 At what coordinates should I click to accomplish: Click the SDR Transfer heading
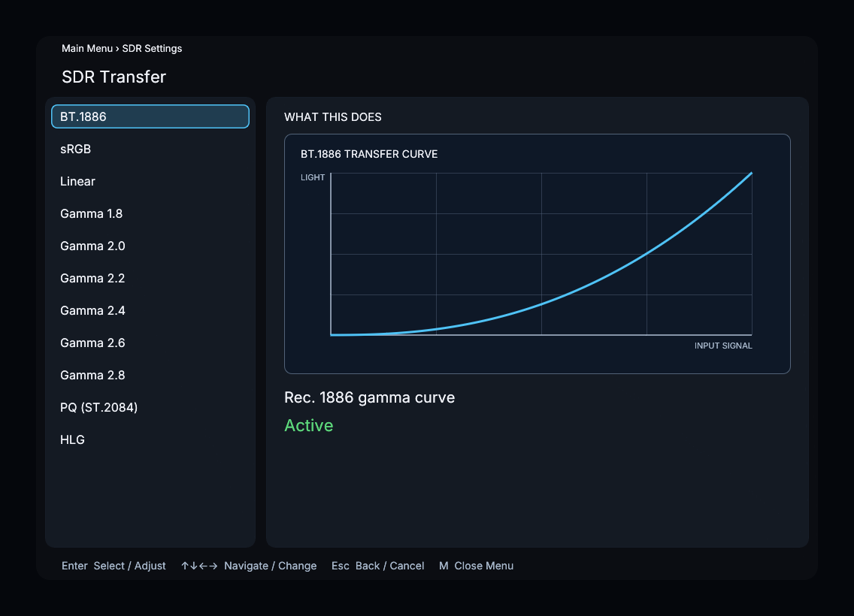pos(114,77)
